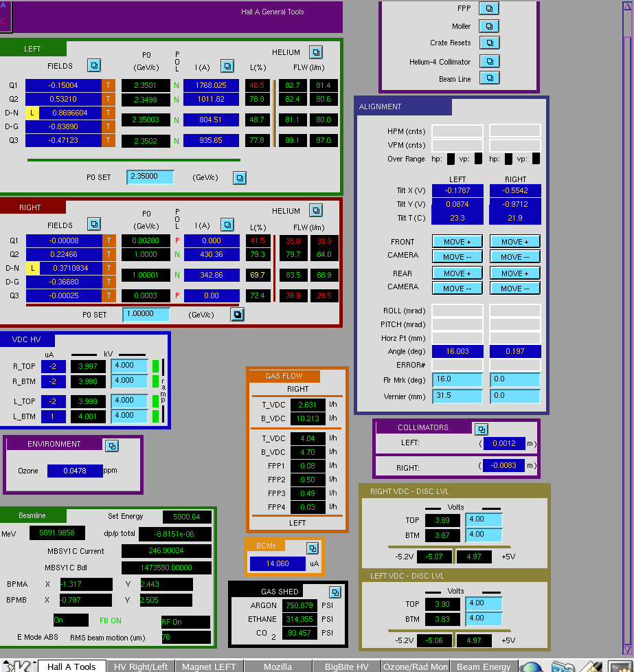Click RIGHT D-G orange T button

[x=109, y=282]
